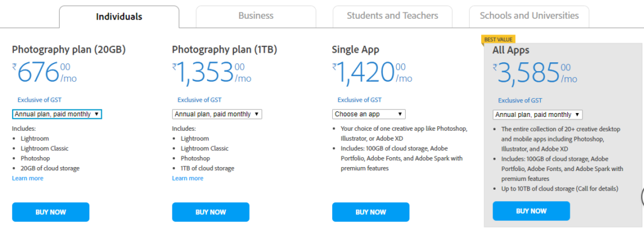Expand billing dropdown for Photography plan (1TB)
This screenshot has height=230, width=644.
click(x=217, y=114)
